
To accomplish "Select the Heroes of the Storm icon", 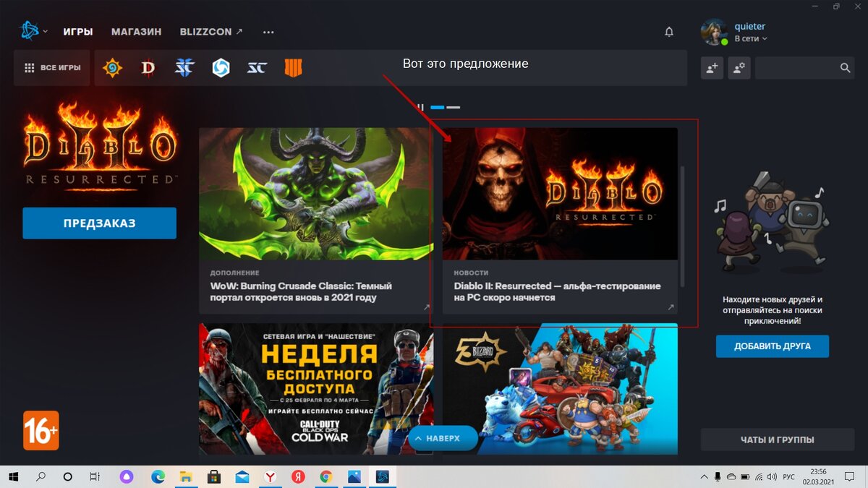I will click(x=221, y=68).
